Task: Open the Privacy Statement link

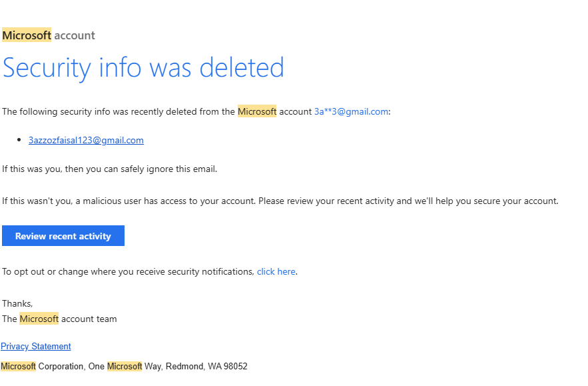Action: point(35,346)
